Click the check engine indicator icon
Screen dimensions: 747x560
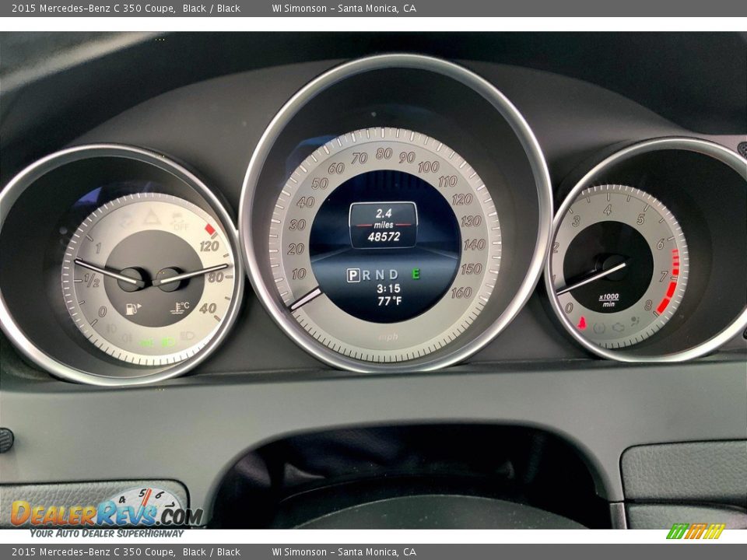coord(618,327)
